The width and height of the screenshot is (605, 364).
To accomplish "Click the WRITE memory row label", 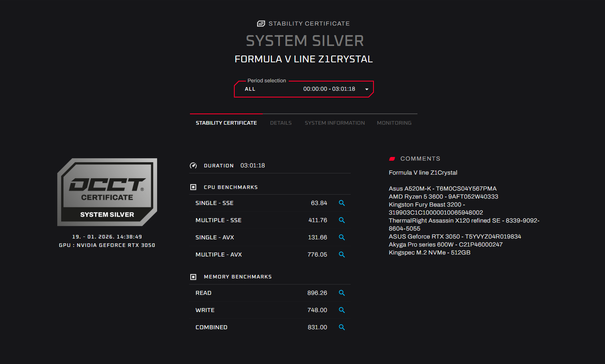I will (205, 310).
